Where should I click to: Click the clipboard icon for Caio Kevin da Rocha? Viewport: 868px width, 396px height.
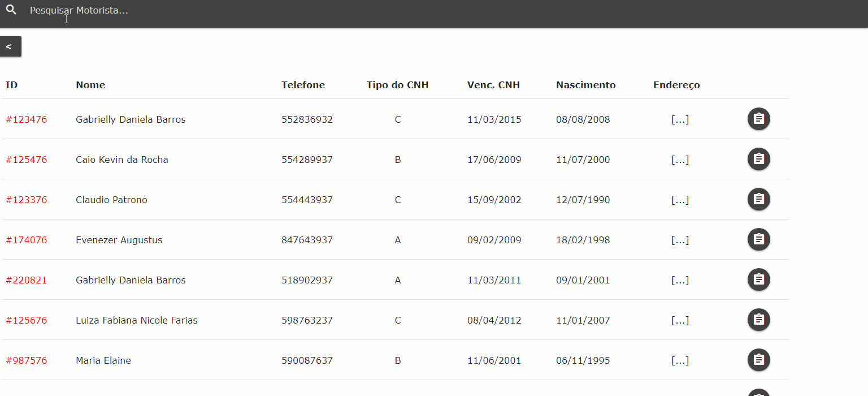click(758, 159)
